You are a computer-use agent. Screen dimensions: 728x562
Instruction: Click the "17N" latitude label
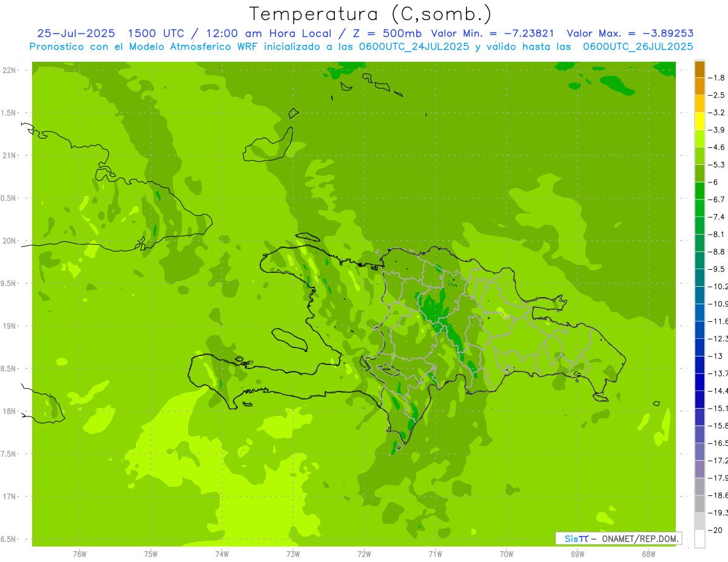click(10, 497)
